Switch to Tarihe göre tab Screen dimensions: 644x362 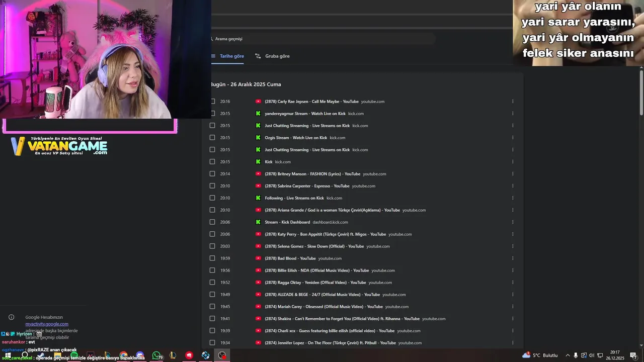227,56
